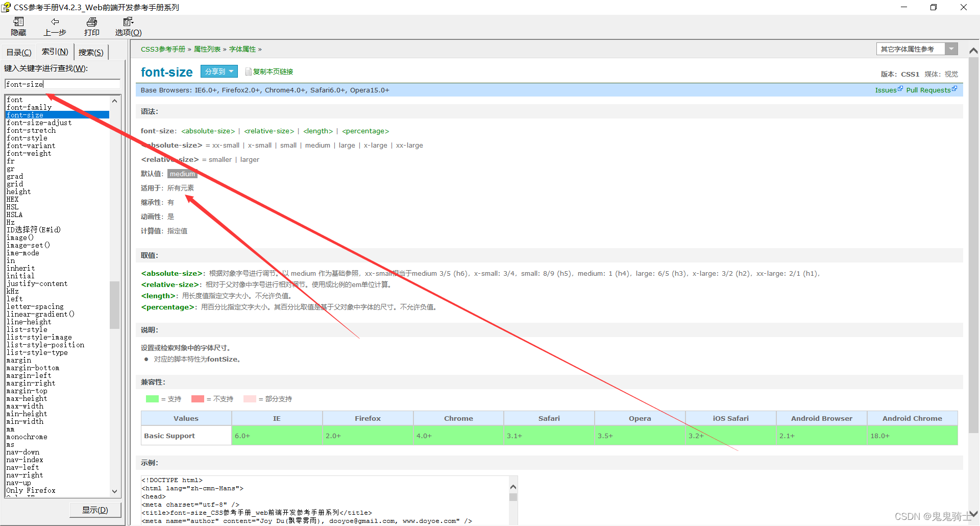The width and height of the screenshot is (980, 526).
Task: Select max-width in the index list
Action: [x=25, y=406]
